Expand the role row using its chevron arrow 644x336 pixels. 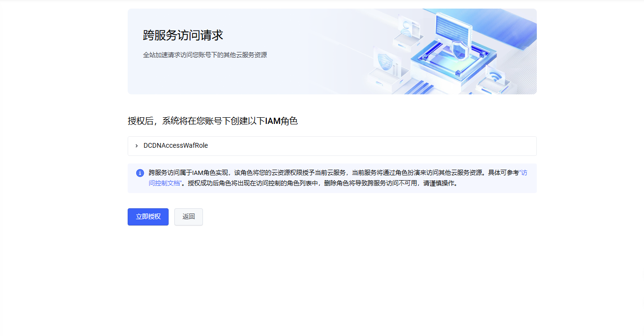click(137, 146)
